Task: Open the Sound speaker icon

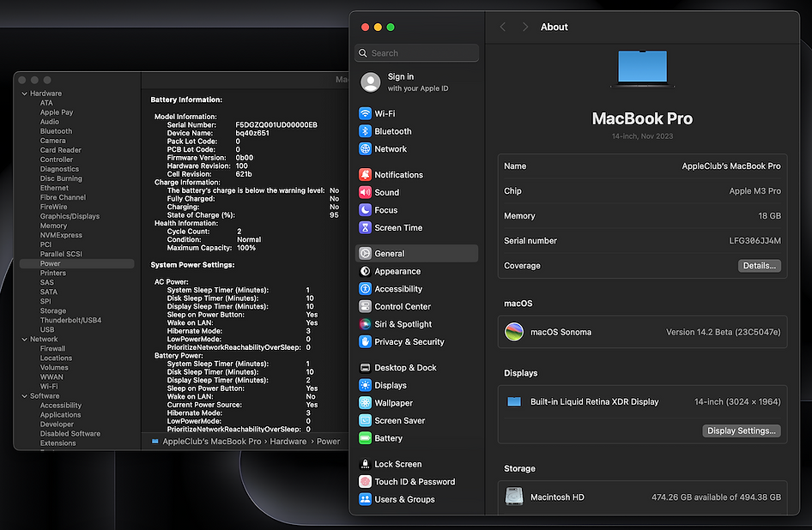Action: [365, 192]
